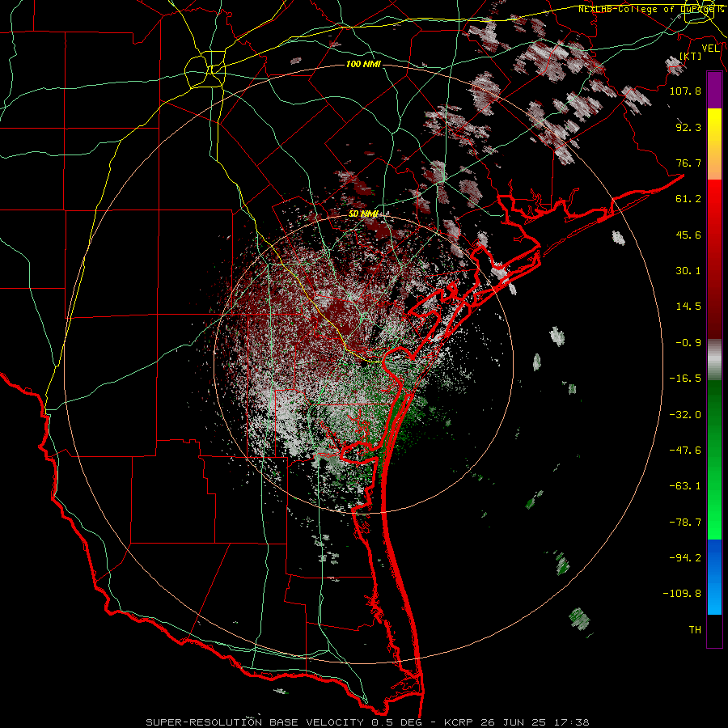Select the 76.7 legend value
The height and width of the screenshot is (728, 728).
click(x=688, y=163)
